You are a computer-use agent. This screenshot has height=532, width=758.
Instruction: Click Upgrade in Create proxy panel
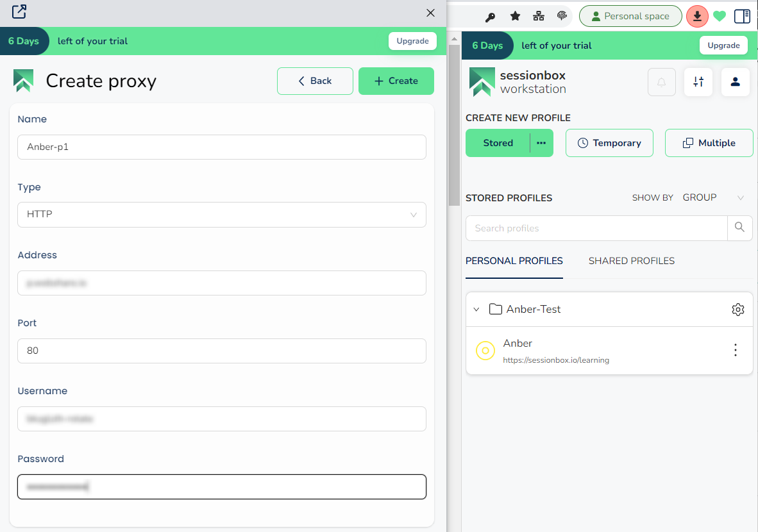[412, 41]
